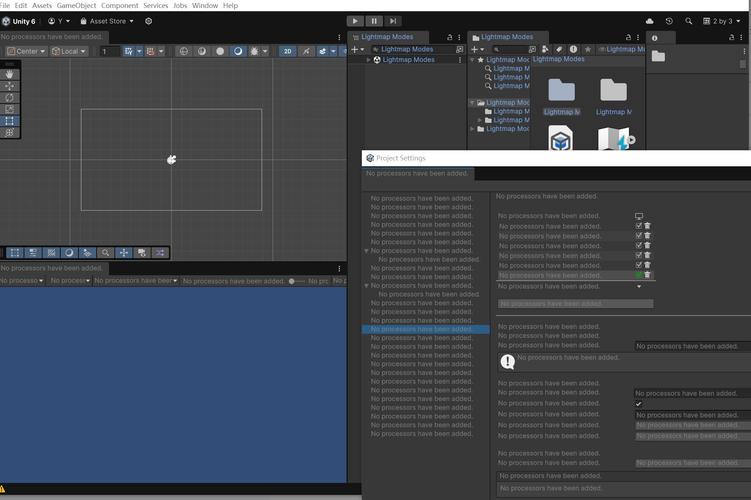Adjust the Game view scale slider
Screen dimensions: 751x500
coord(296,281)
